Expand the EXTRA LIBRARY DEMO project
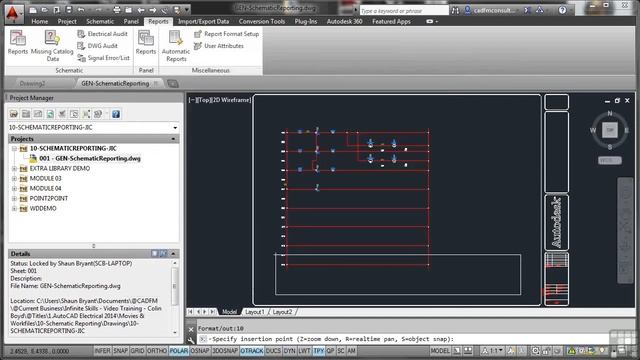The height and width of the screenshot is (360, 640). [x=14, y=169]
